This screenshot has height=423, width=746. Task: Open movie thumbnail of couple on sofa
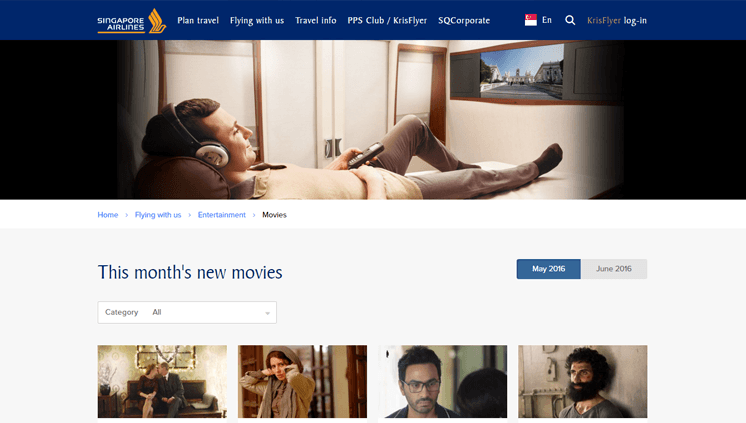[162, 382]
